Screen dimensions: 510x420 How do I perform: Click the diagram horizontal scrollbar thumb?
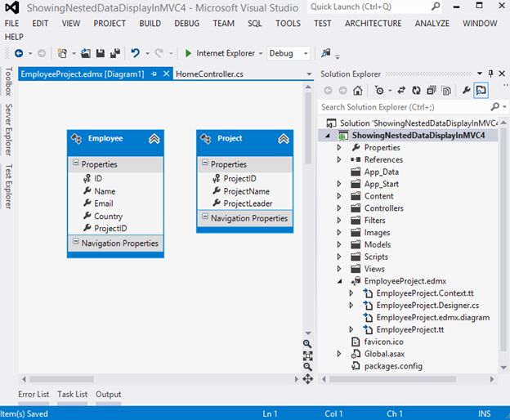62,379
